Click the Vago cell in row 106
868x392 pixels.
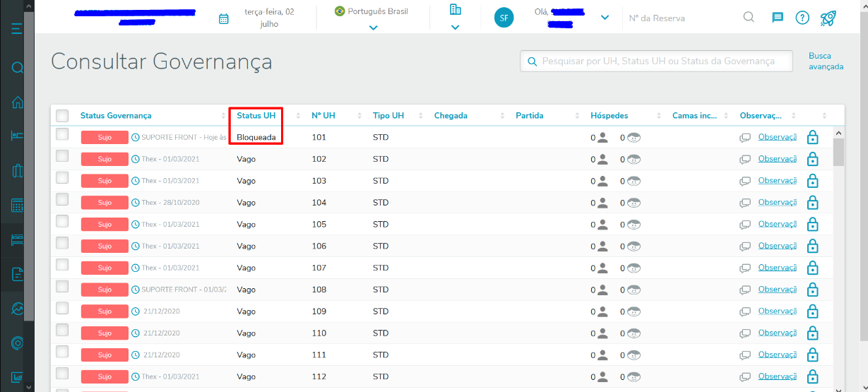[x=246, y=247]
